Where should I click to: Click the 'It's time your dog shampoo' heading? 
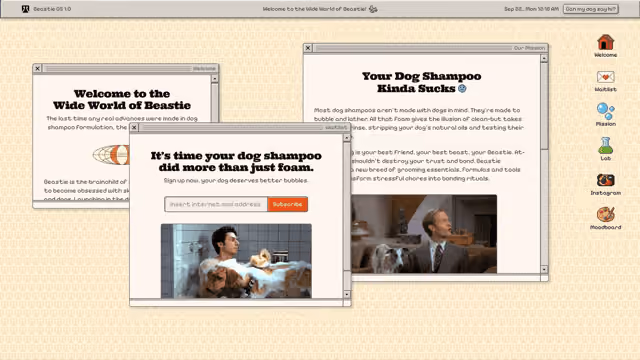236,162
